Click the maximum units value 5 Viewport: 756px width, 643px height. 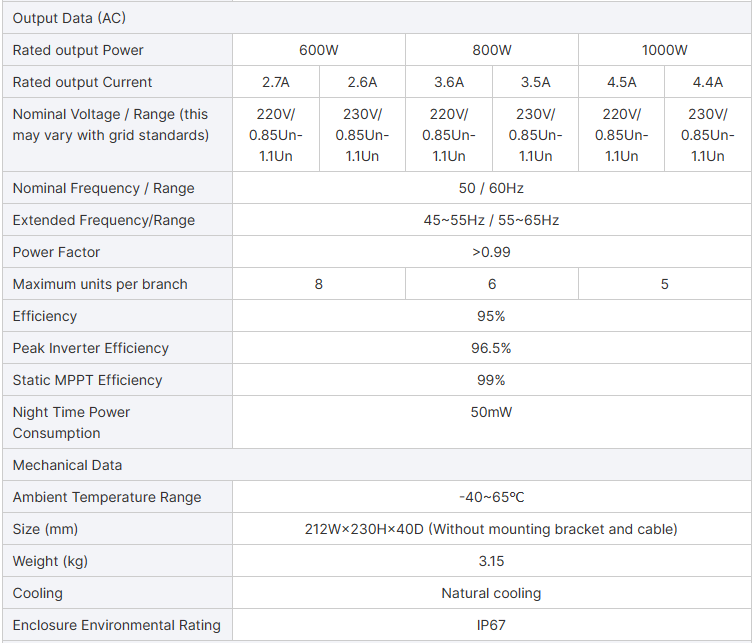point(664,284)
